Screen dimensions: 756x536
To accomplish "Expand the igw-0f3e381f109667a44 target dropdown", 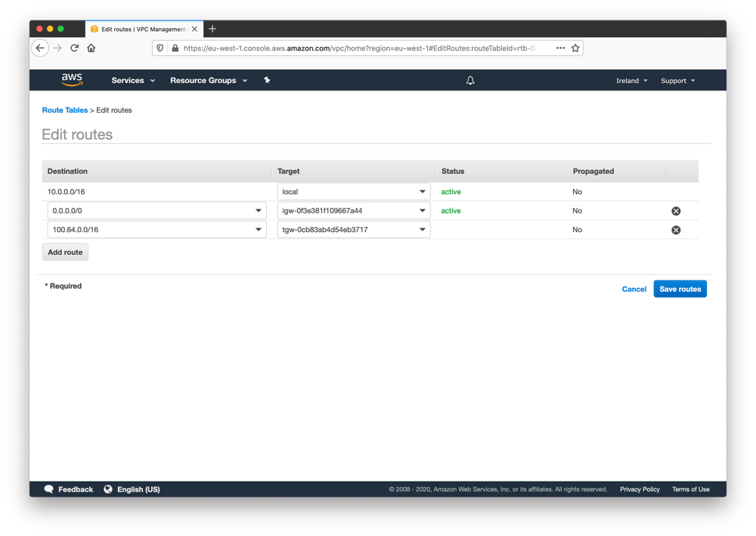I will click(353, 211).
